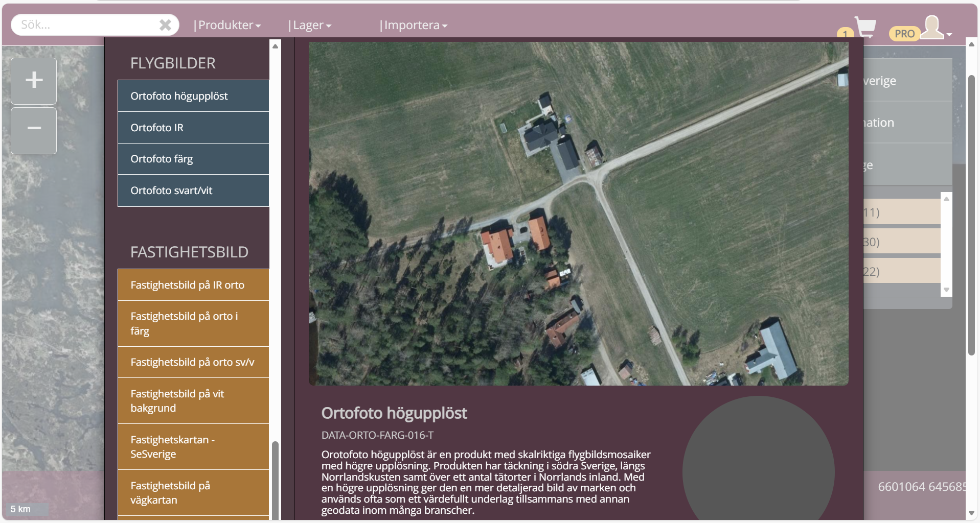Click the zoom out minus button
The height and width of the screenshot is (523, 980).
[34, 130]
